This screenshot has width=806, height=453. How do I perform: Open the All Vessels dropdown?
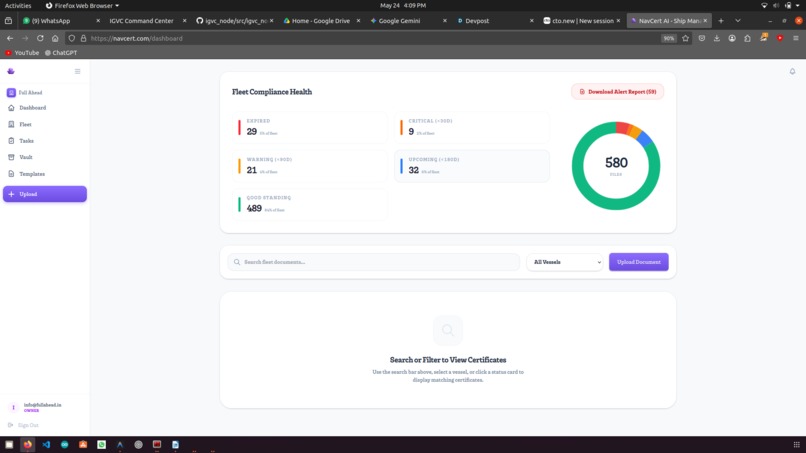pyautogui.click(x=564, y=262)
